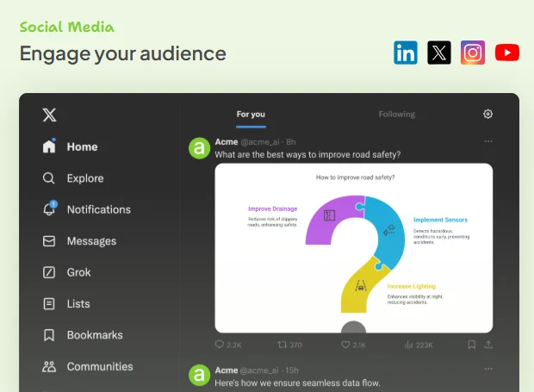View analytics count 223K on post
Image resolution: width=534 pixels, height=392 pixels.
[419, 345]
